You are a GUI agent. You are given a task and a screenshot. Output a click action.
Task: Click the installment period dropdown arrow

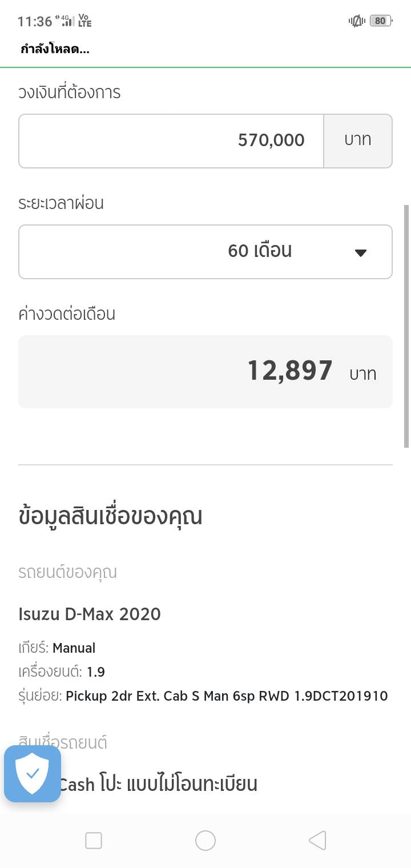360,252
